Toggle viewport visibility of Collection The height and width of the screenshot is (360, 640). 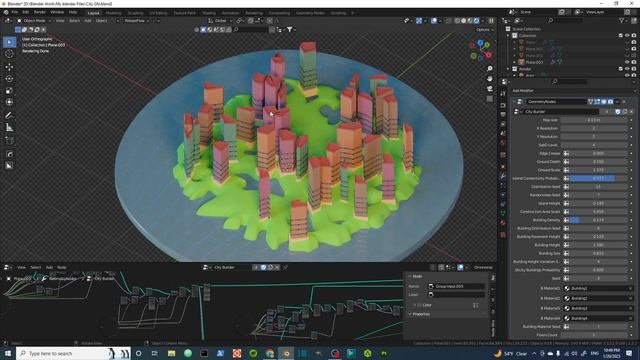pos(627,36)
